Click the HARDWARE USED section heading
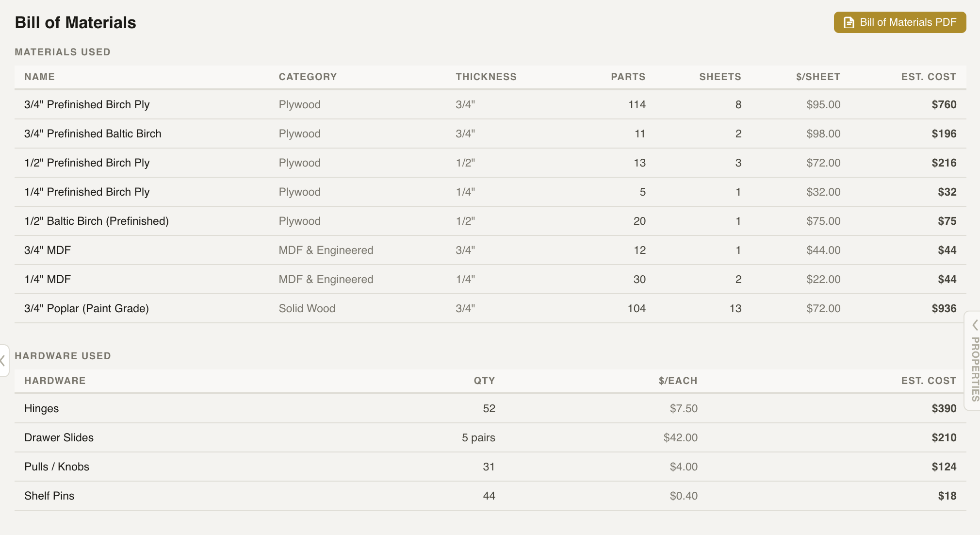The height and width of the screenshot is (535, 980). pos(63,356)
